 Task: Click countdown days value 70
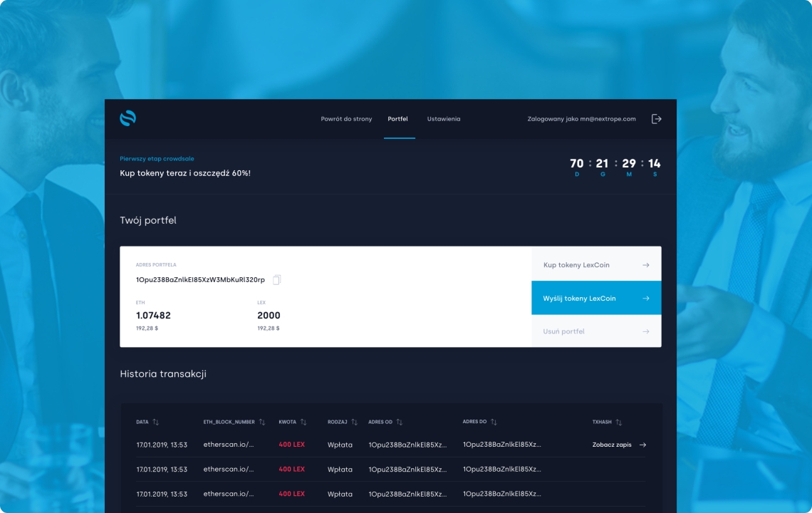click(x=576, y=164)
